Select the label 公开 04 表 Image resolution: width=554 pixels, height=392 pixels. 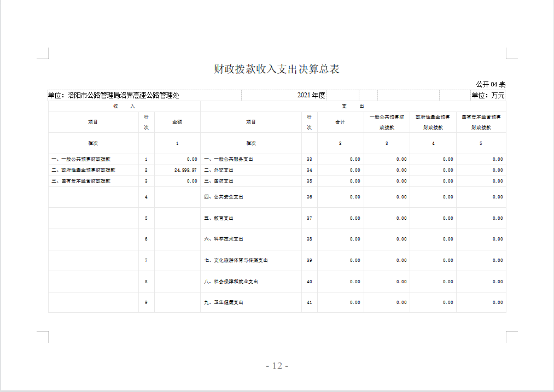click(491, 84)
